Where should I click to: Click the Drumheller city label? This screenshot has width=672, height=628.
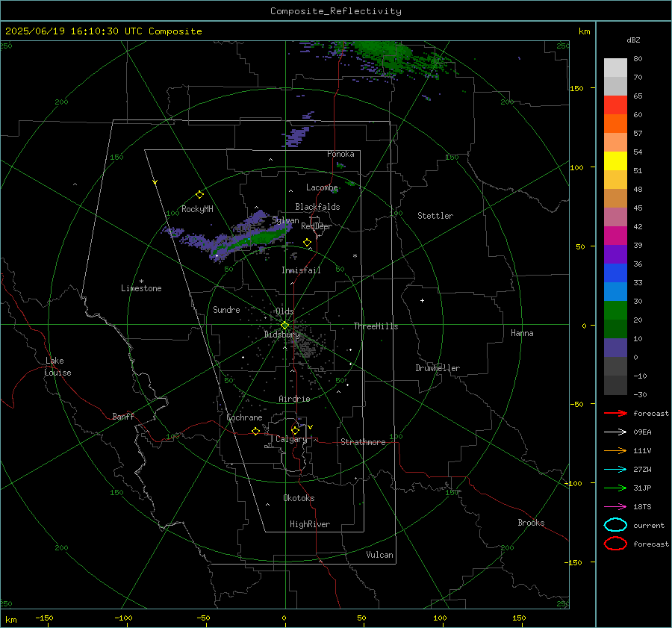pyautogui.click(x=438, y=368)
